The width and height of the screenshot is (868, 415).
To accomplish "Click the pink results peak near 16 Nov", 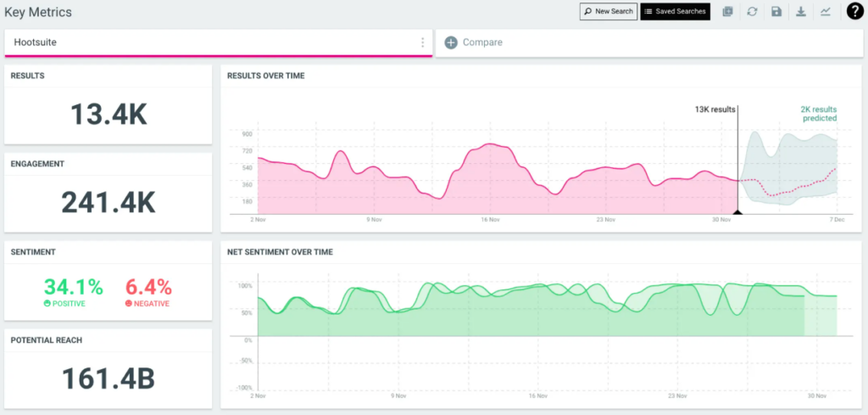I will [x=490, y=145].
